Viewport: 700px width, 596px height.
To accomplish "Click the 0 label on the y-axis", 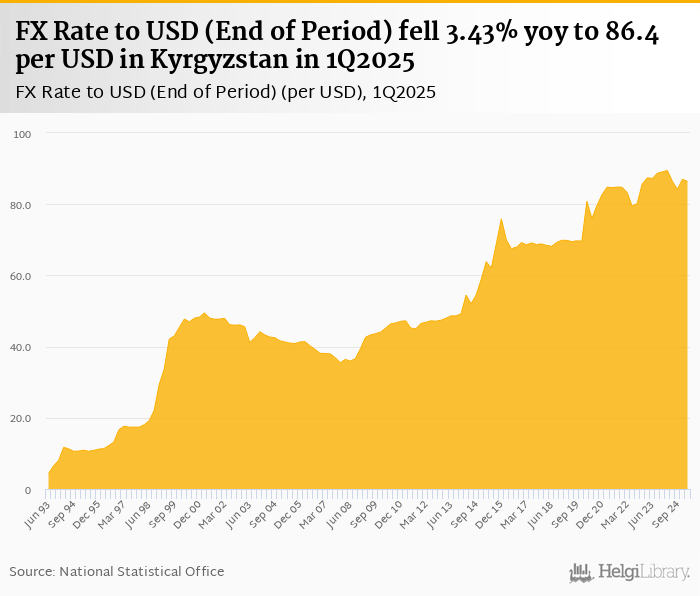I will coord(29,490).
